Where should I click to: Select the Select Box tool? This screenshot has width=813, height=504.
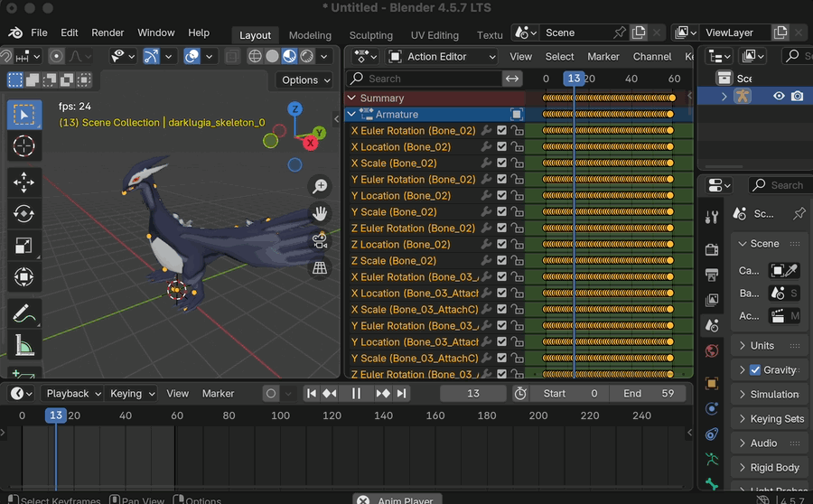[23, 115]
